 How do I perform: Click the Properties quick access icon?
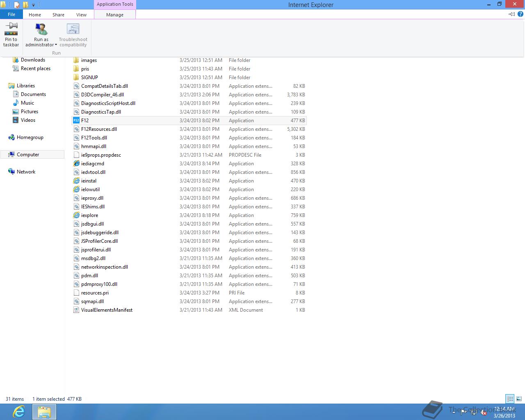coord(17,5)
